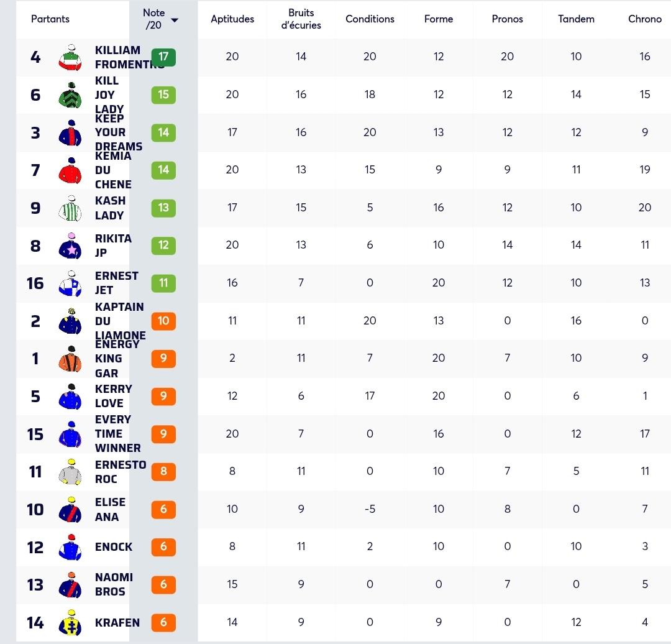Click the Tandem column header
The height and width of the screenshot is (644, 671).
pyautogui.click(x=576, y=19)
